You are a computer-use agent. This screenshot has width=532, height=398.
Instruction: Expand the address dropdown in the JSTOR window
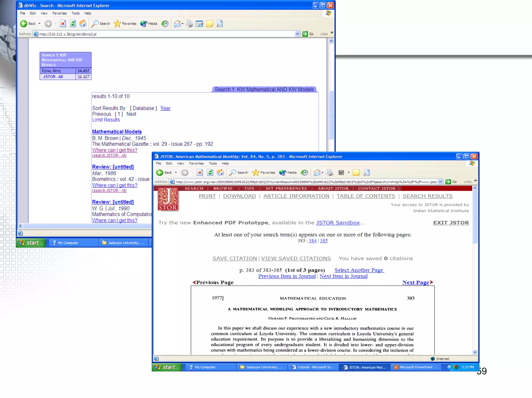440,182
